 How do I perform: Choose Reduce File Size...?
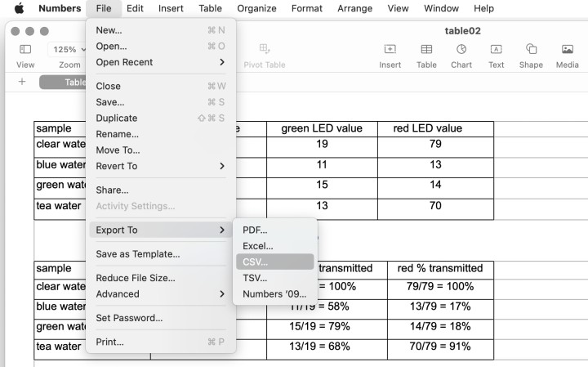161,278
